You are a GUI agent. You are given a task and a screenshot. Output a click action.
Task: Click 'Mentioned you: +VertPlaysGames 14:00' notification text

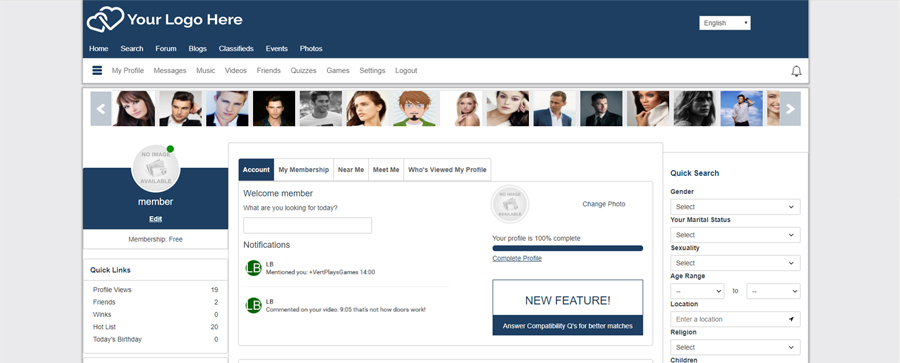(320, 272)
